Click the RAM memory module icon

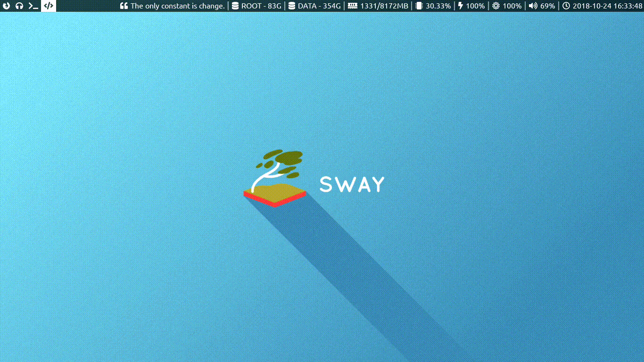[353, 6]
